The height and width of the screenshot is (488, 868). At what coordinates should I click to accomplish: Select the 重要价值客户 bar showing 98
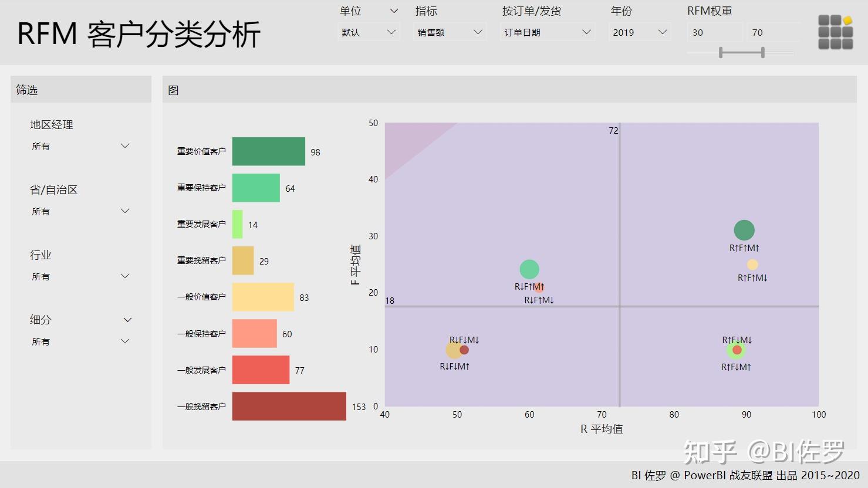pos(268,151)
